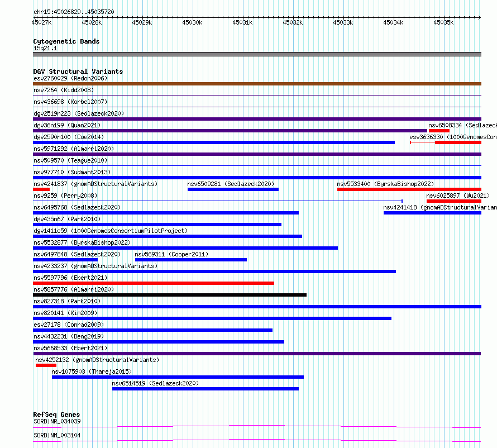Open nsv436698 (Korbel2007) variant label
The height and width of the screenshot is (448, 497).
(x=70, y=102)
